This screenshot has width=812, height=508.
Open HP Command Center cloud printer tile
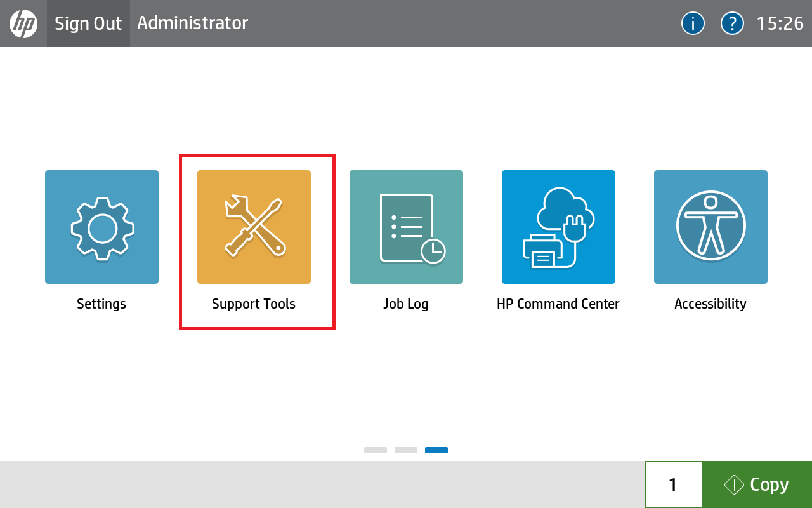tap(558, 227)
